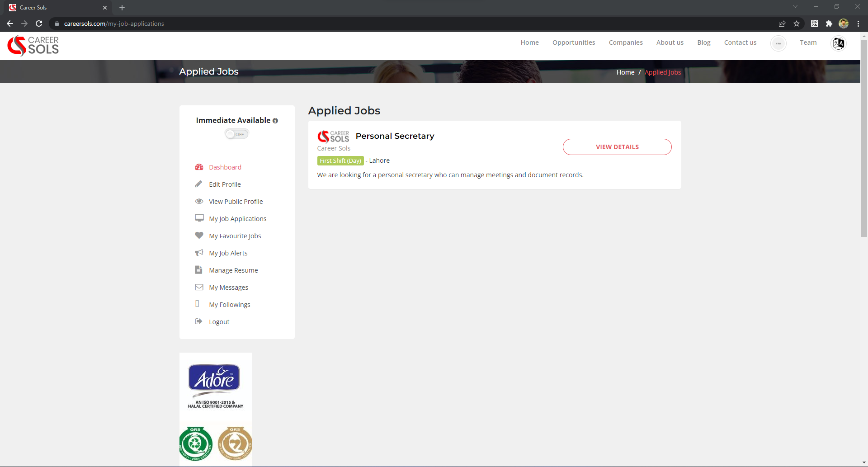
Task: Click the info icon beside Immediate Available
Action: [x=275, y=121]
